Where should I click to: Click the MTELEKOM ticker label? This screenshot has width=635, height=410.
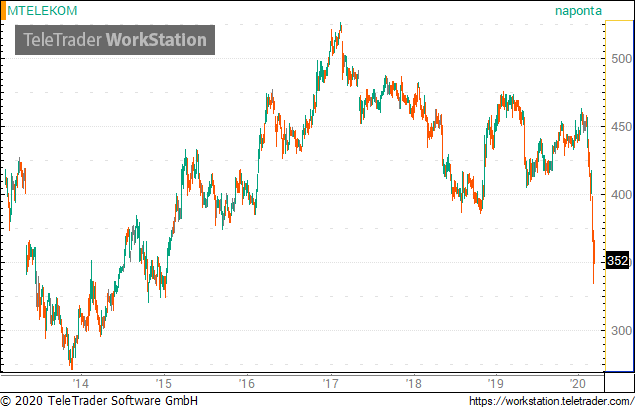[42, 11]
